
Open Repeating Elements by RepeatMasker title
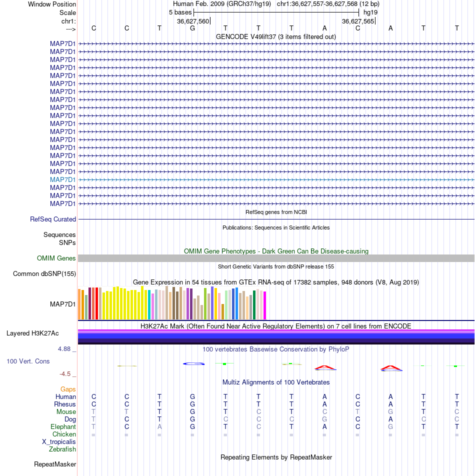[276, 457]
